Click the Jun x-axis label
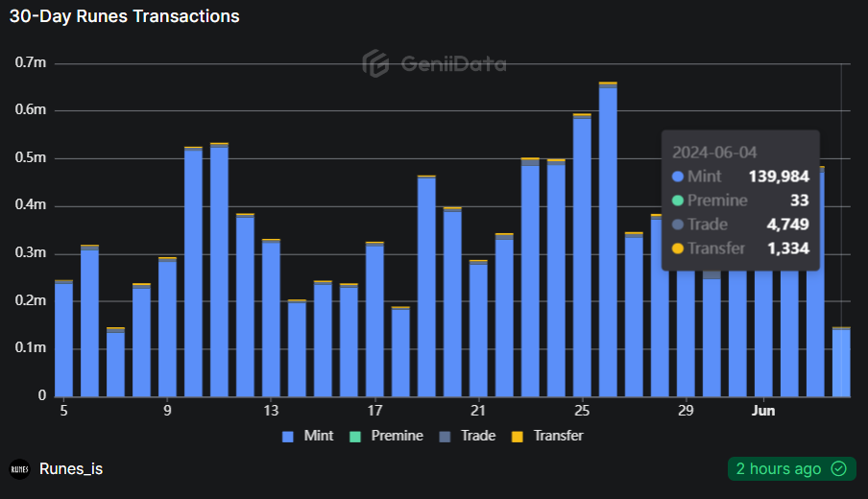Viewport: 868px width, 499px height. tap(763, 411)
